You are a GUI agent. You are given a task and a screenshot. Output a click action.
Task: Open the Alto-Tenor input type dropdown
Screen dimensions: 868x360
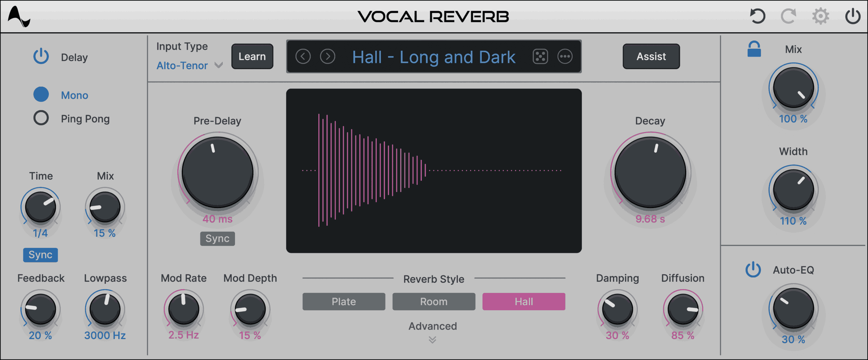click(x=190, y=65)
